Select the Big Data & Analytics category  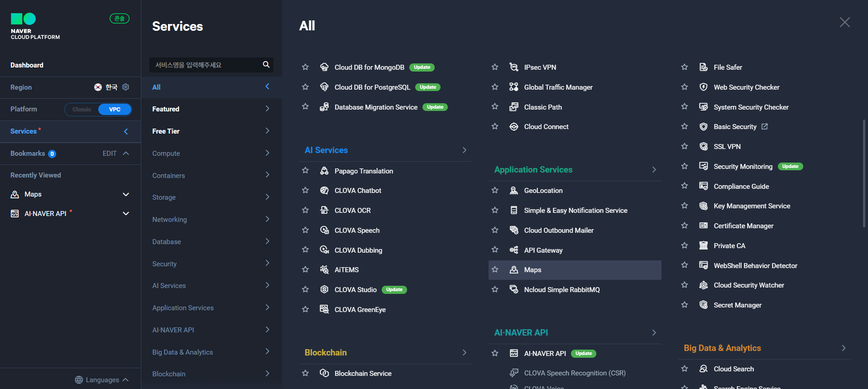(x=211, y=352)
